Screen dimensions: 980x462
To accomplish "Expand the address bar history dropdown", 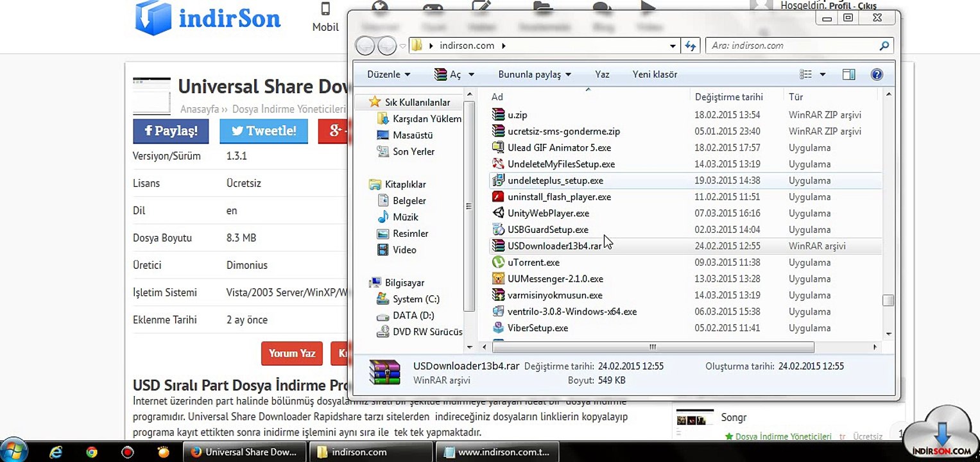I will pyautogui.click(x=673, y=46).
